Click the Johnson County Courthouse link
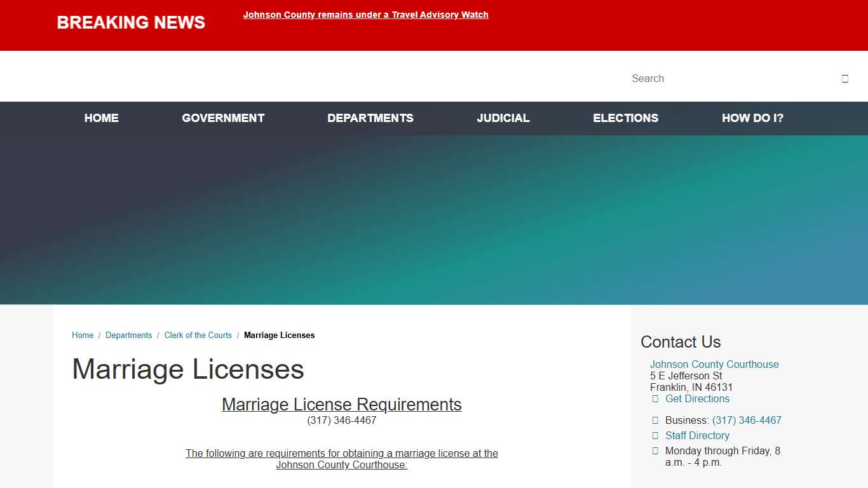The width and height of the screenshot is (868, 488). click(714, 364)
